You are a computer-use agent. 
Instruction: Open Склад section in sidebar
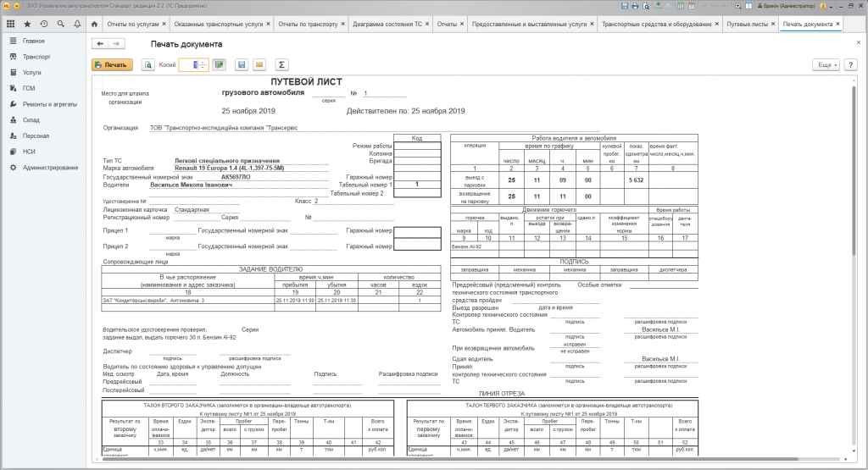pos(44,120)
